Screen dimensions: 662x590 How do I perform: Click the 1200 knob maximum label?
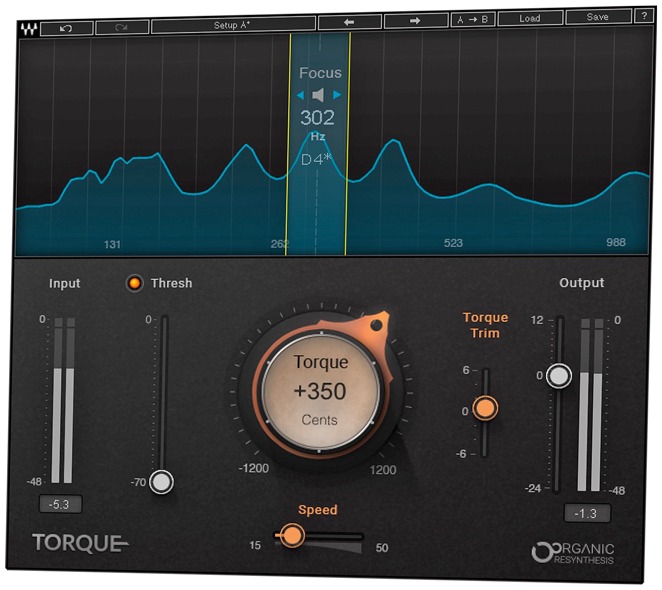[383, 470]
